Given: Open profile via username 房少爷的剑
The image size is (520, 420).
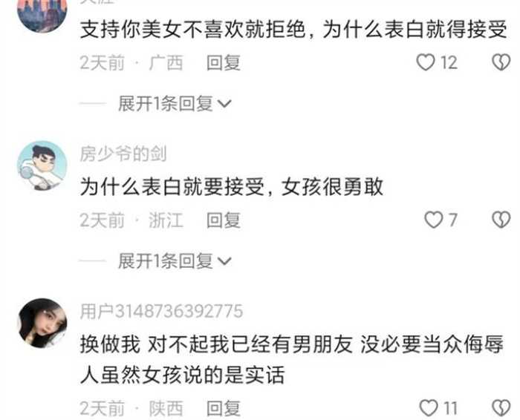Looking at the screenshot, I should coord(123,154).
